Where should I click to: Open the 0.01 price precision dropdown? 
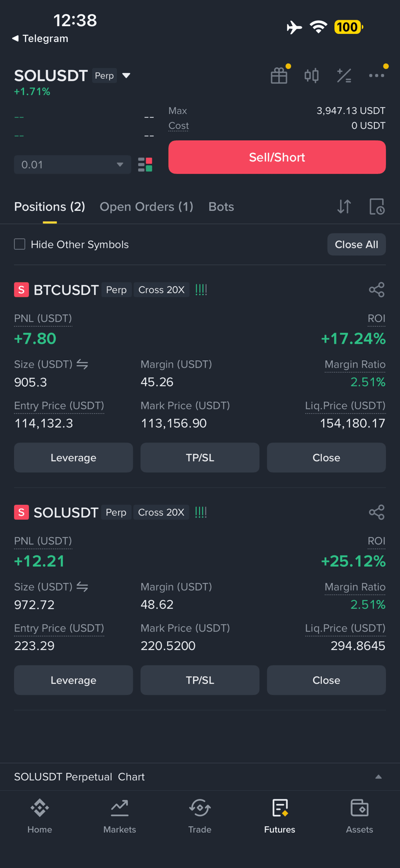click(72, 165)
